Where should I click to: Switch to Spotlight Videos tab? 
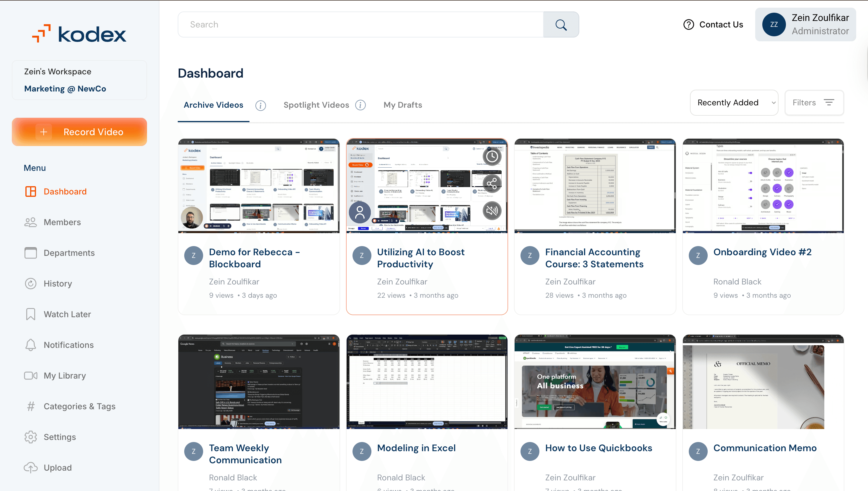[x=316, y=105]
